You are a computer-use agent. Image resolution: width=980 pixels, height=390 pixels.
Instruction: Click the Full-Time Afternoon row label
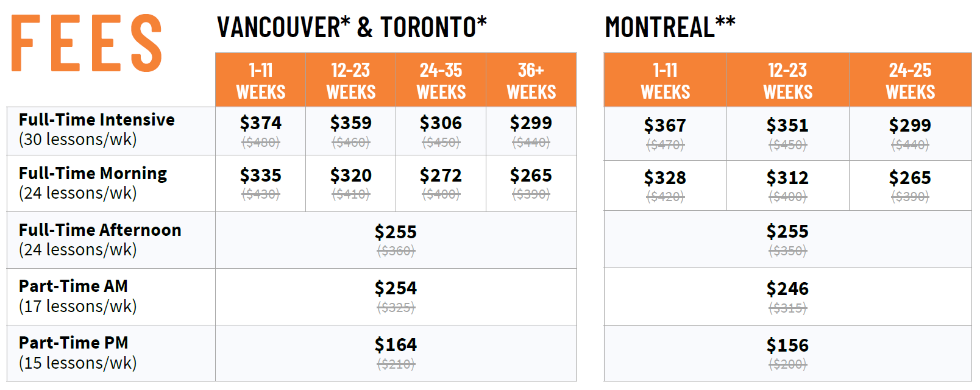click(x=100, y=239)
